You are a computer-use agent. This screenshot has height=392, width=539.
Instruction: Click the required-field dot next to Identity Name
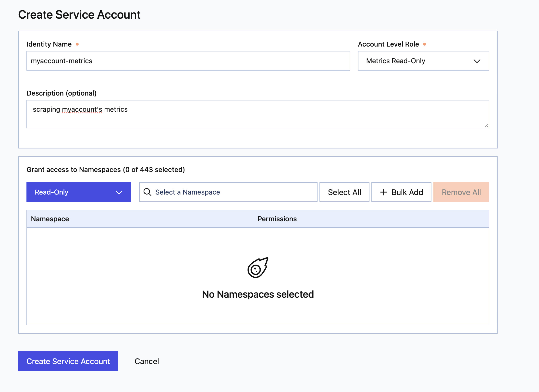coord(78,44)
